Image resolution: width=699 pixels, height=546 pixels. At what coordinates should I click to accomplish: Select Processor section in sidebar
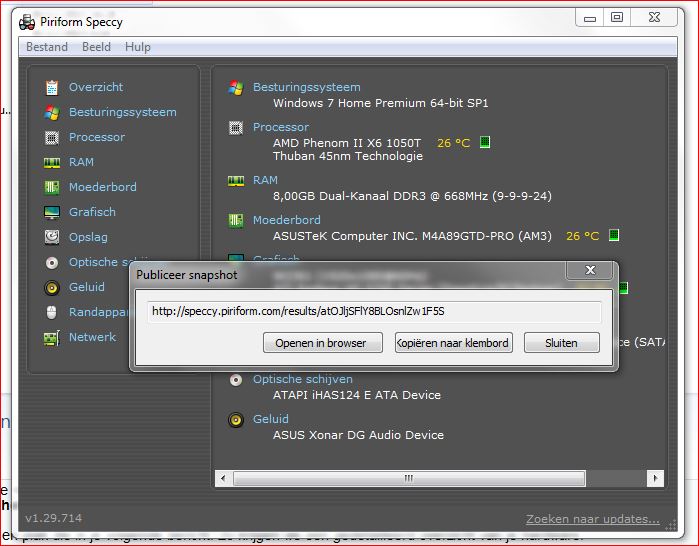97,137
